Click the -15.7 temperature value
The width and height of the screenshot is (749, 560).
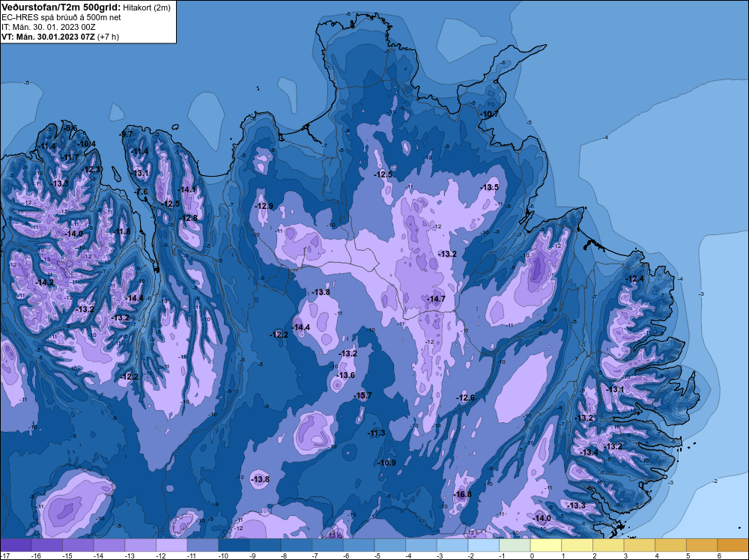pyautogui.click(x=363, y=395)
